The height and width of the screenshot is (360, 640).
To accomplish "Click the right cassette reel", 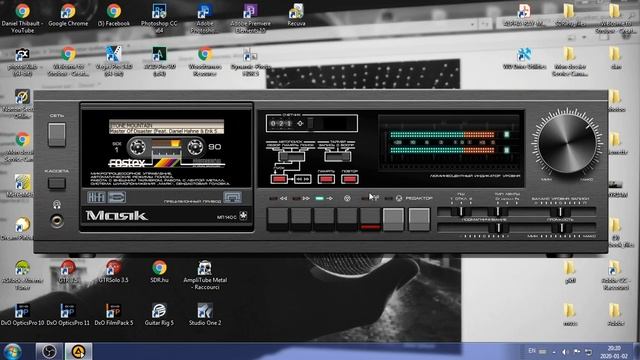I will point(195,147).
